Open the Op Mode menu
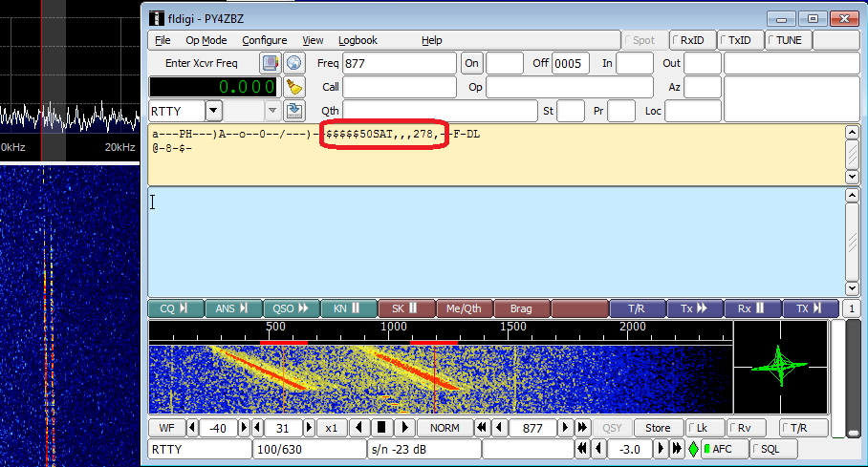 point(206,40)
